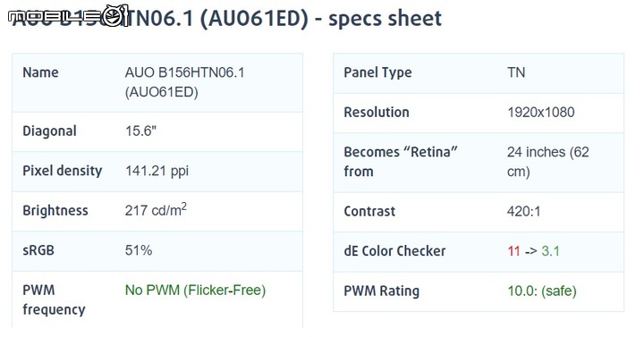Viewport: 644px width, 337px height.
Task: Click the 1920x1080 resolution value
Action: tap(540, 112)
